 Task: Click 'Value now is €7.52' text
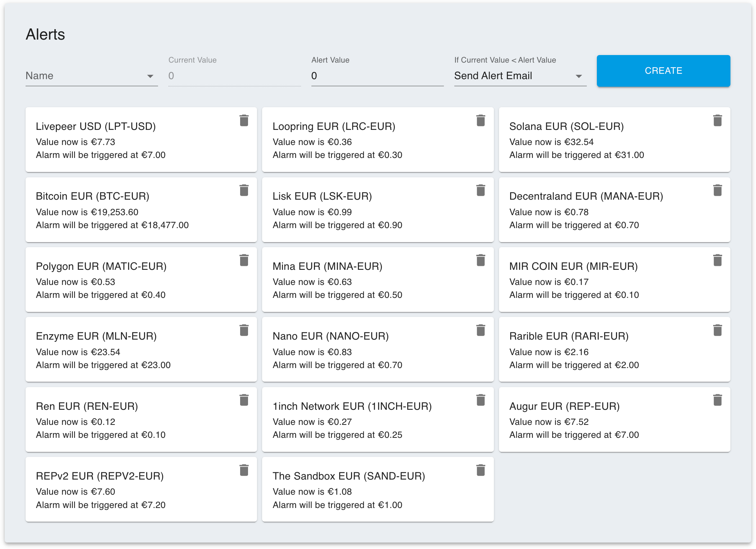click(549, 422)
